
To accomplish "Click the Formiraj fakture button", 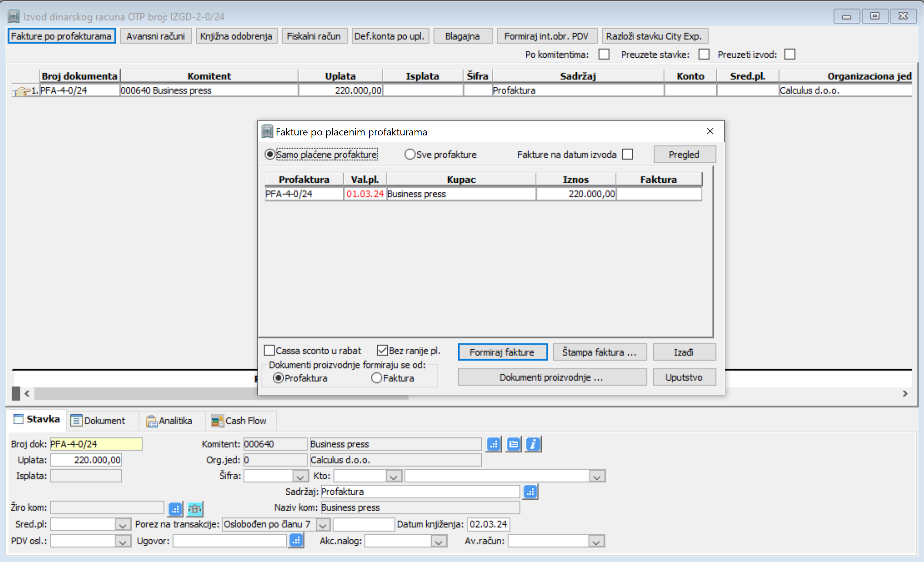I will pyautogui.click(x=502, y=352).
